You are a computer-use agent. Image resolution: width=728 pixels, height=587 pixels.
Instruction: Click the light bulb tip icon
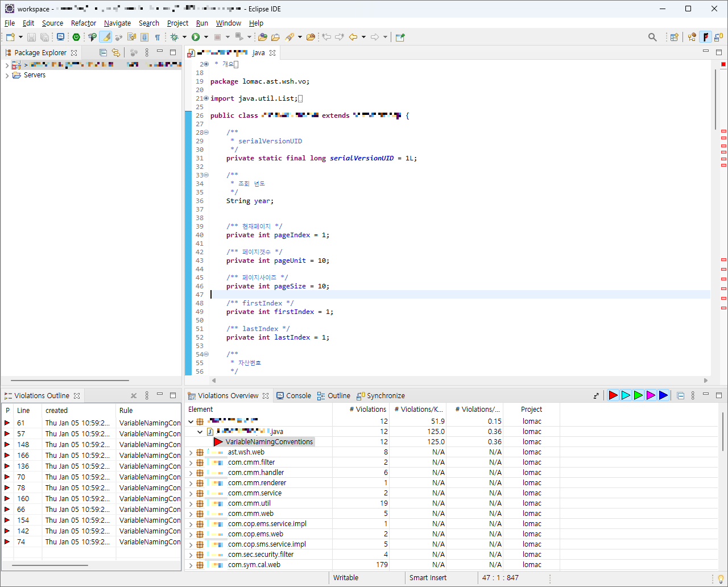721,578
